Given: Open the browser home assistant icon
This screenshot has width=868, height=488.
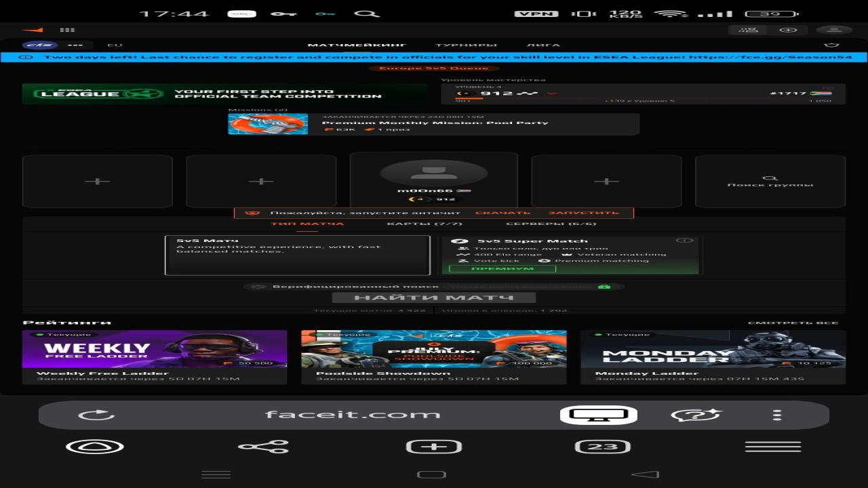Looking at the screenshot, I should click(x=95, y=447).
